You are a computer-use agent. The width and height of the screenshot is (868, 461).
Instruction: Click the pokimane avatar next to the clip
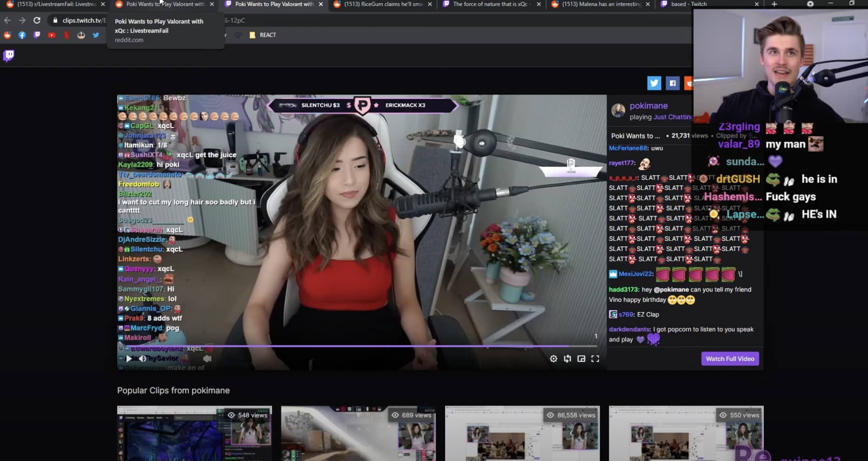[x=618, y=110]
